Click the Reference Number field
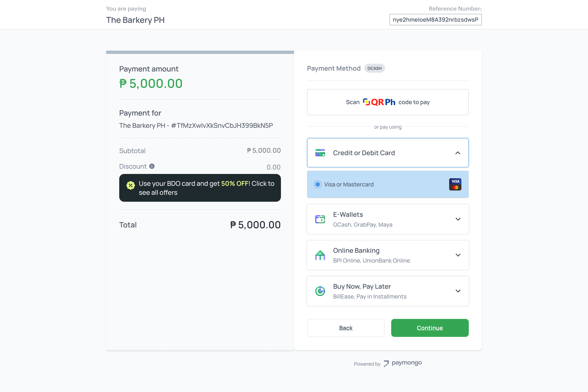Image resolution: width=588 pixels, height=392 pixels. [435, 20]
